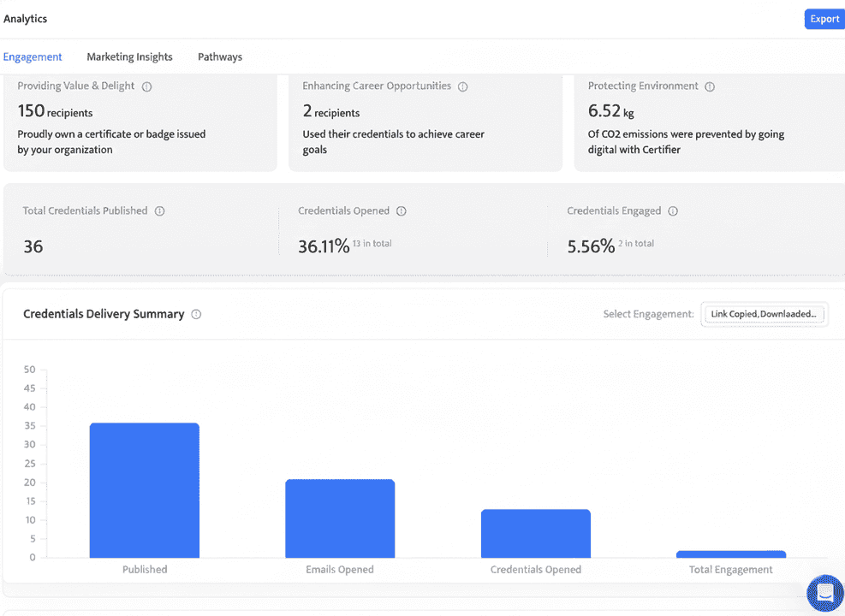Screen dimensions: 845x616
Task: Click the Total Credentials Published info icon
Action: tap(160, 210)
